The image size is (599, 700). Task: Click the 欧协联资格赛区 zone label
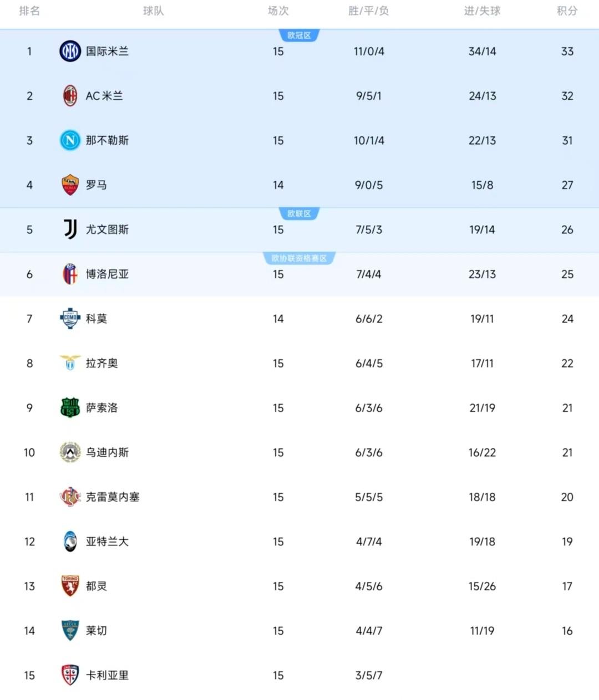(299, 258)
